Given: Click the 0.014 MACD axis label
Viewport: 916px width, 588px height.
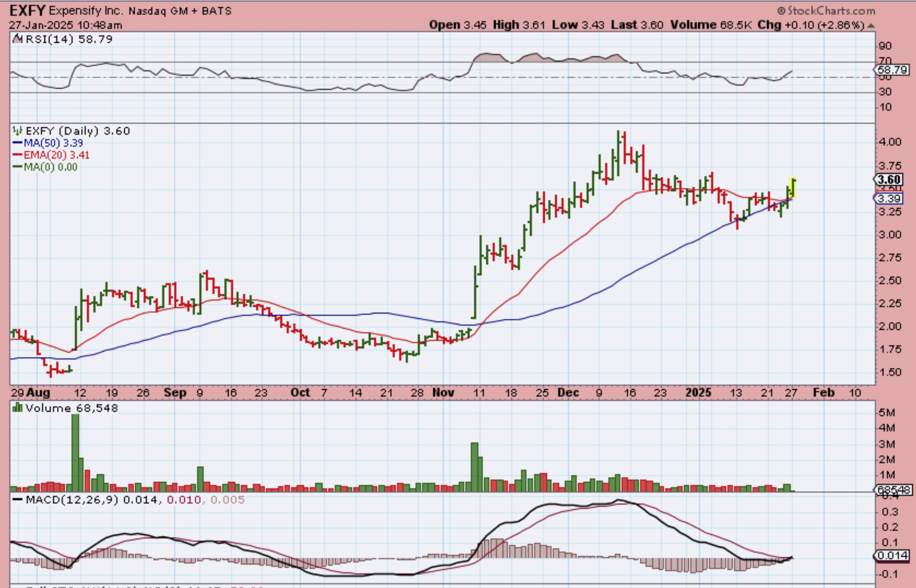Looking at the screenshot, I should click(892, 555).
